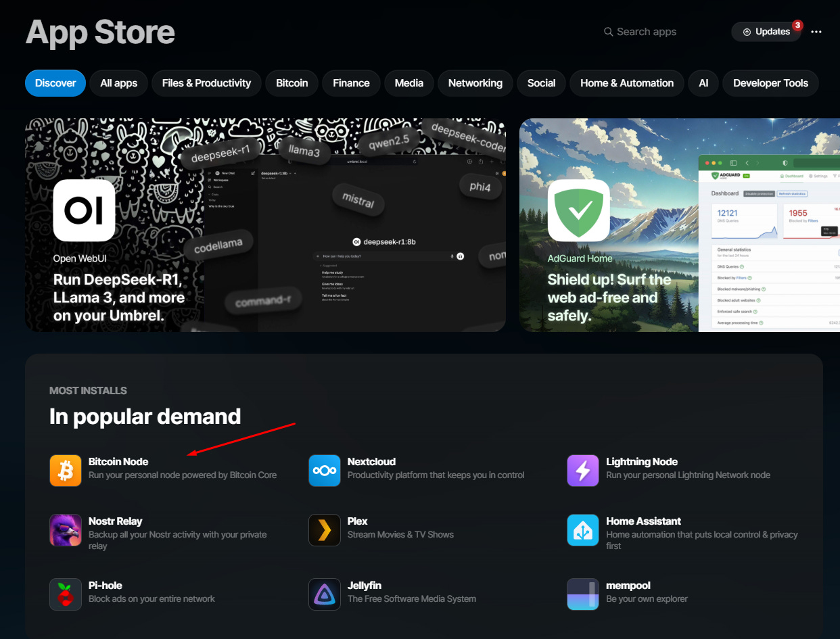
Task: Click "Run your personal Lightning Network node"
Action: 689,475
